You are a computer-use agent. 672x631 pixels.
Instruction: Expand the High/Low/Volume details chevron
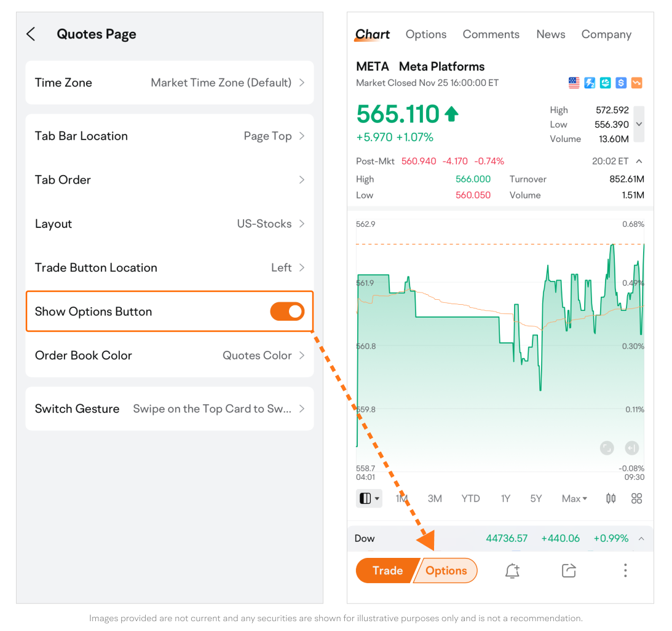pyautogui.click(x=639, y=124)
